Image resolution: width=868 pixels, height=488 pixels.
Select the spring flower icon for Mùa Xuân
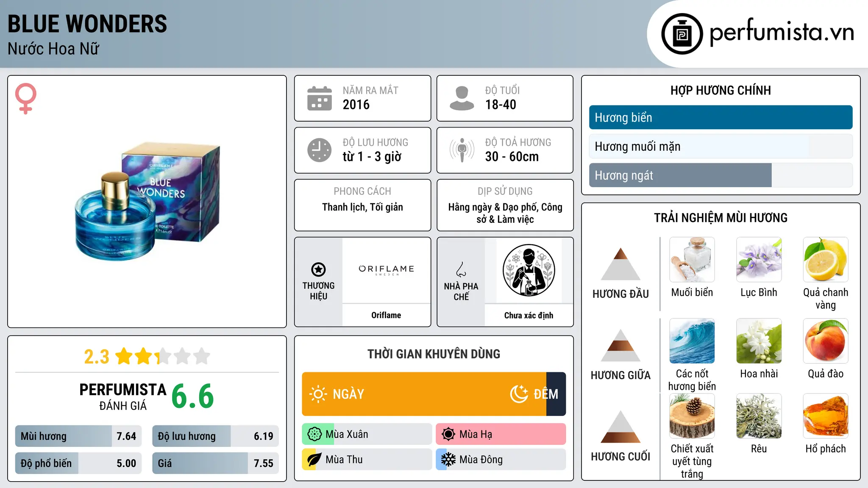(314, 434)
